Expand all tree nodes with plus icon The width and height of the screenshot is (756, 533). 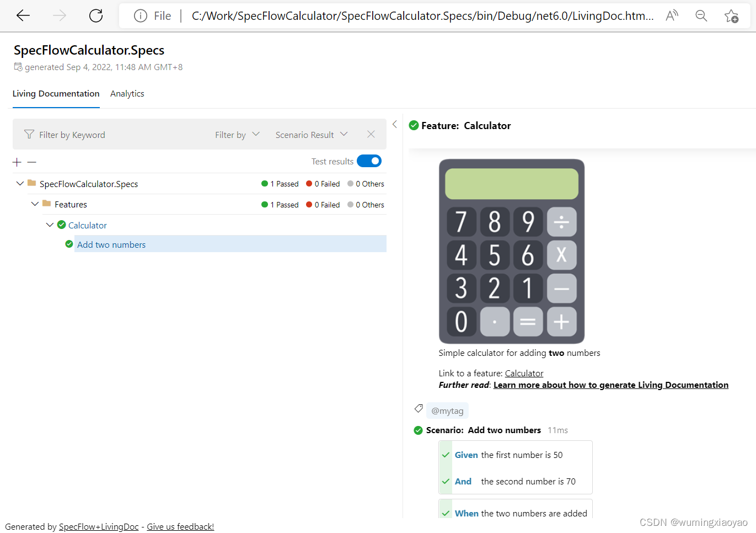[x=17, y=162]
